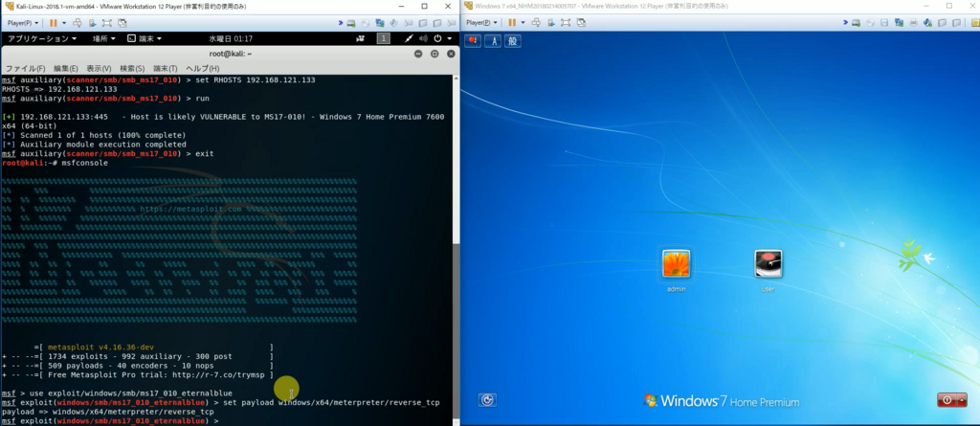980x426 pixels.
Task: Click floppy drive icon in Windows 7 VMware toolbar
Action: 884,23
